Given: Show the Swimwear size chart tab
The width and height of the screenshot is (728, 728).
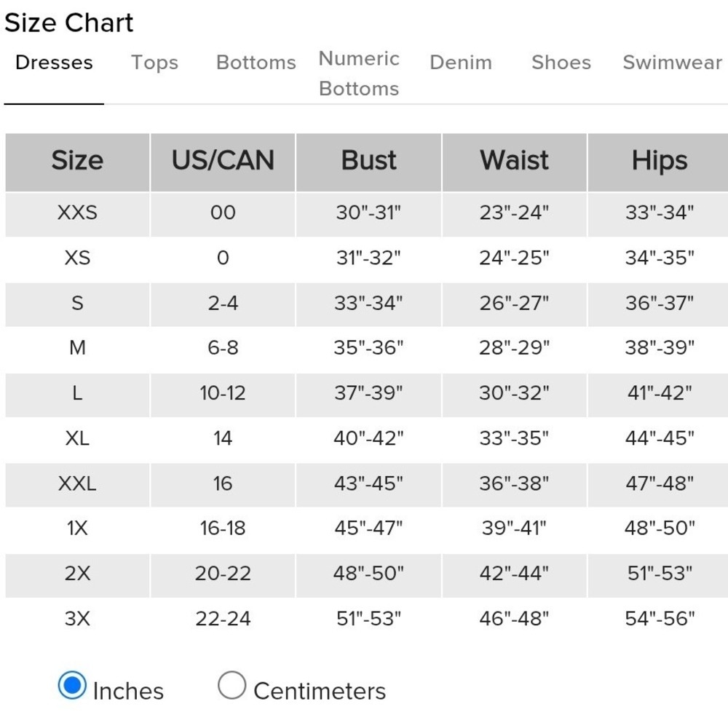Looking at the screenshot, I should pos(672,62).
